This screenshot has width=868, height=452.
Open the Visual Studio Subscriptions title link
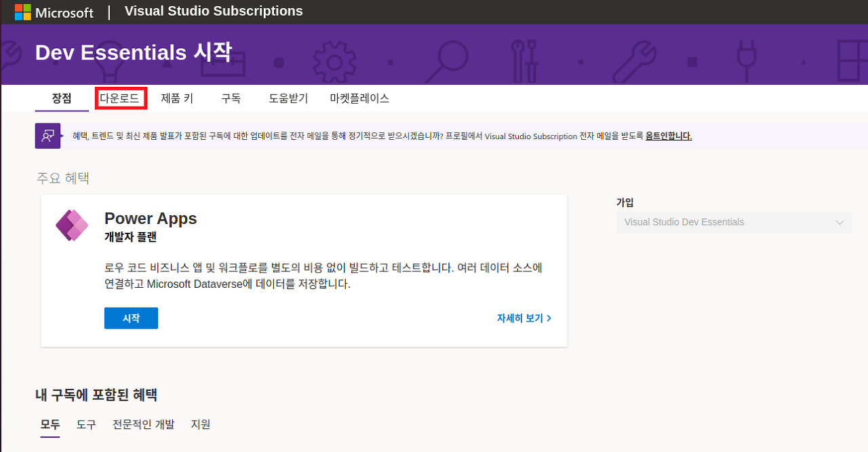coord(214,12)
